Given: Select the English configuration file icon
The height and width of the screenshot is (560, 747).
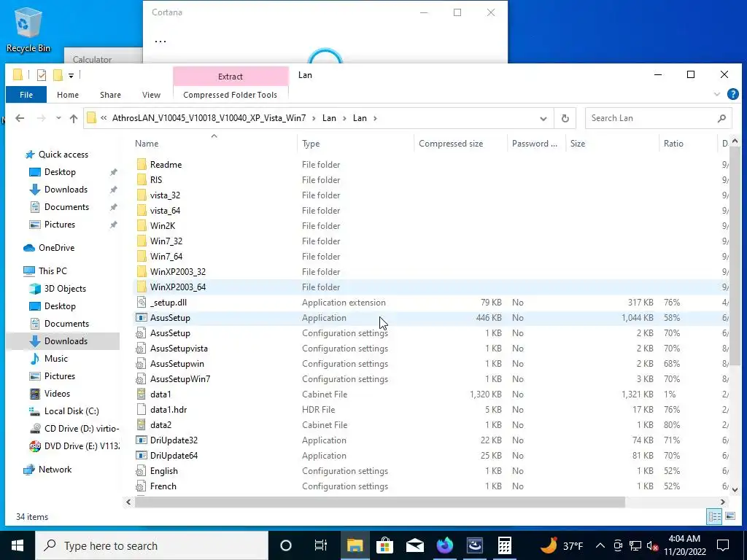Looking at the screenshot, I should click(141, 471).
